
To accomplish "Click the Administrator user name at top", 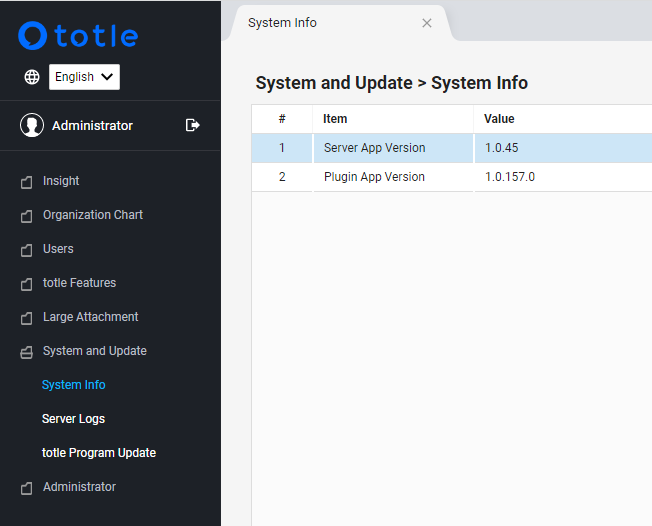I will coord(92,126).
